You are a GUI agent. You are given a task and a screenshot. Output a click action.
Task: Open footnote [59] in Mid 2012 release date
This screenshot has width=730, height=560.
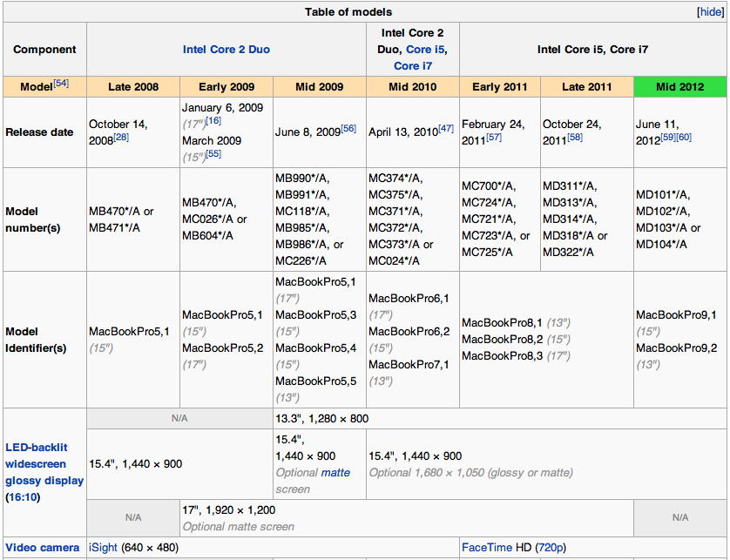point(668,138)
